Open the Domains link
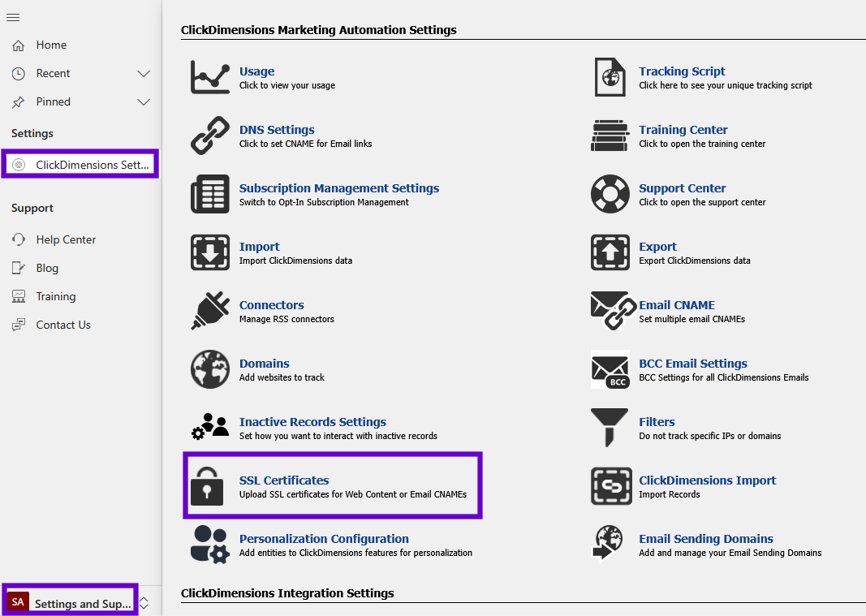This screenshot has height=616, width=866. 264,364
